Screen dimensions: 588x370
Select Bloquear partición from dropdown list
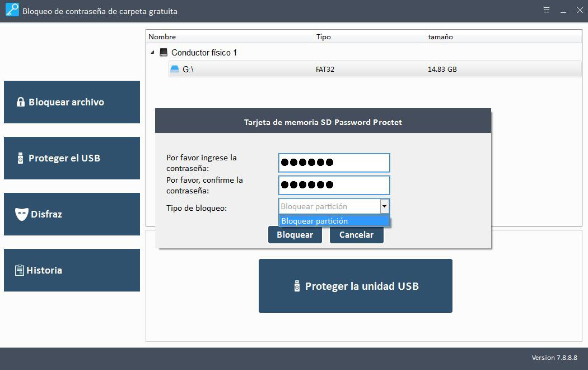tap(334, 221)
